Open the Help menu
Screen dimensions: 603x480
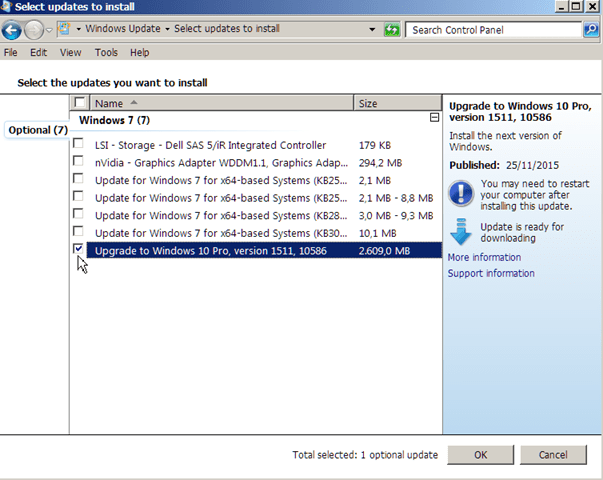(140, 52)
